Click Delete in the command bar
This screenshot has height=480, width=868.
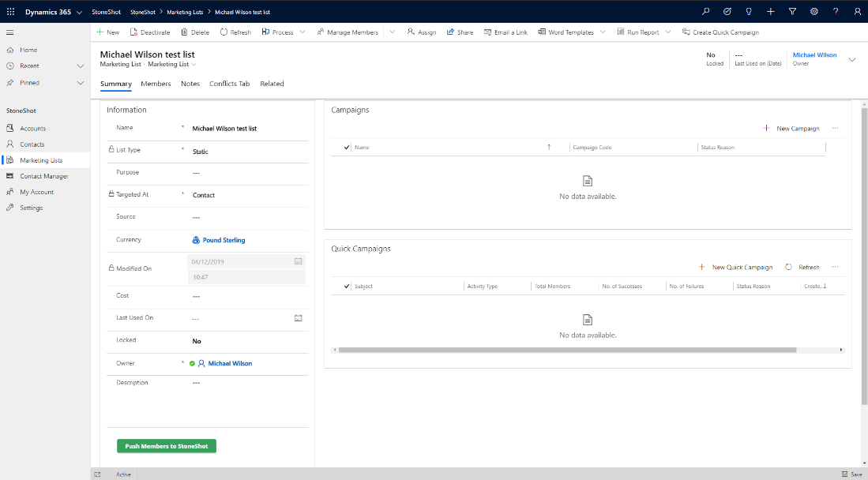tap(195, 32)
